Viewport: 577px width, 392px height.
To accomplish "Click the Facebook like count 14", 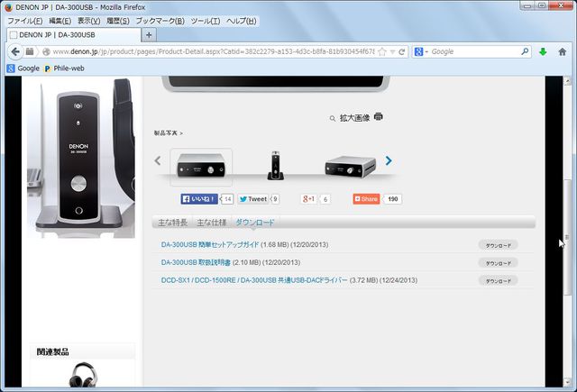I will 227,199.
